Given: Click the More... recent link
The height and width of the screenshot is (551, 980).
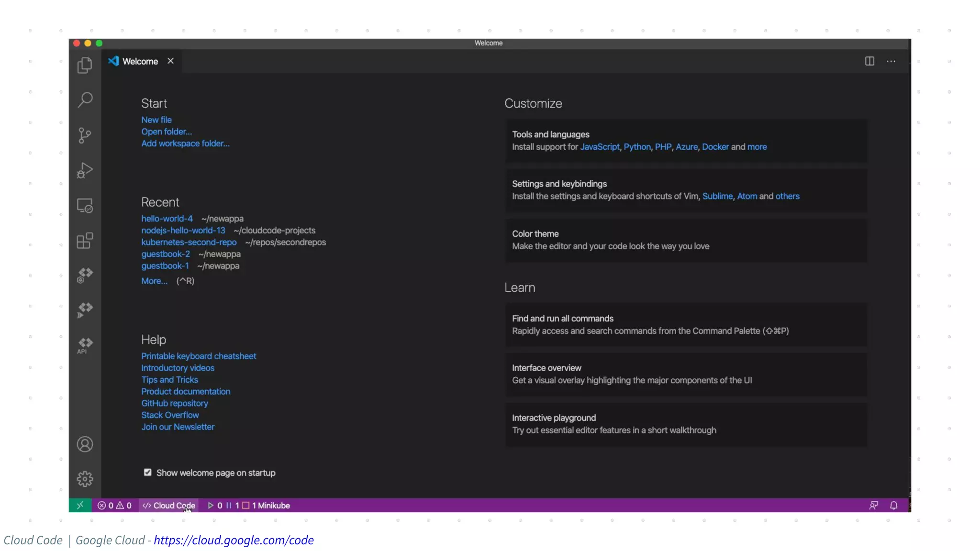Looking at the screenshot, I should (154, 281).
